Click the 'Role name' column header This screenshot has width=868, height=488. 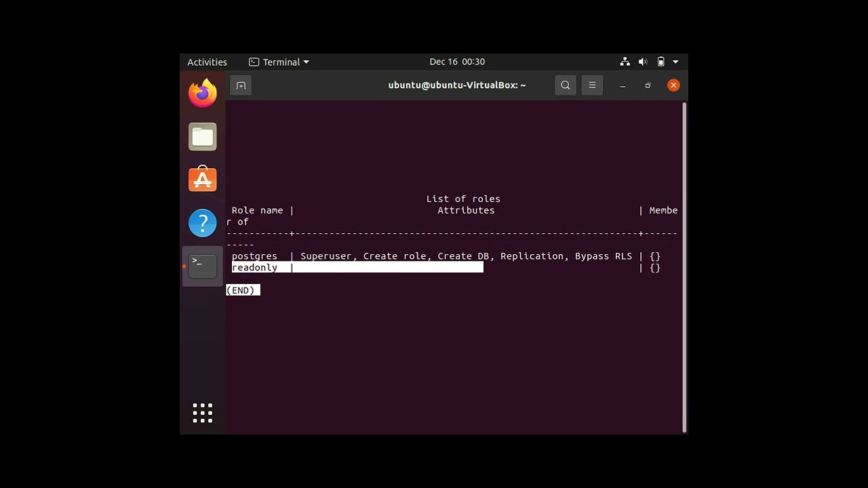pos(258,210)
